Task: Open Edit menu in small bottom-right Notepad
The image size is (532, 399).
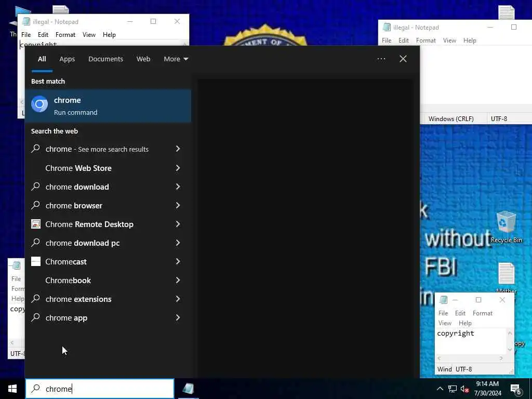Action: (460, 313)
